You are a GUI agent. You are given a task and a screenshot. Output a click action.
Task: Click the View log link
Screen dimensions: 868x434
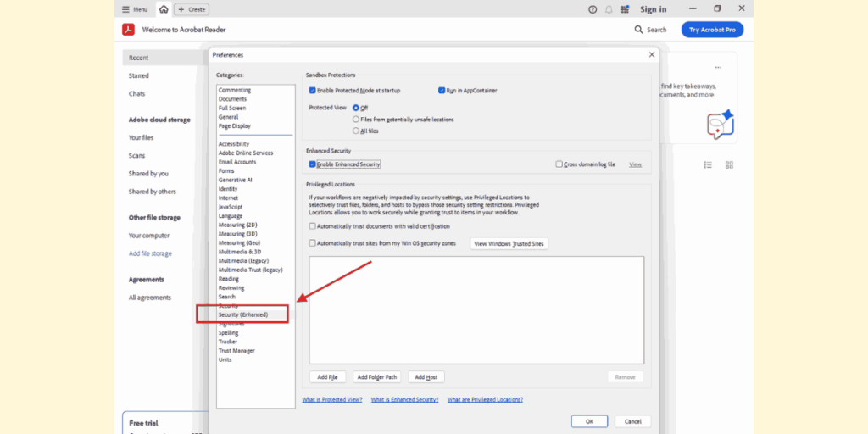(x=636, y=164)
